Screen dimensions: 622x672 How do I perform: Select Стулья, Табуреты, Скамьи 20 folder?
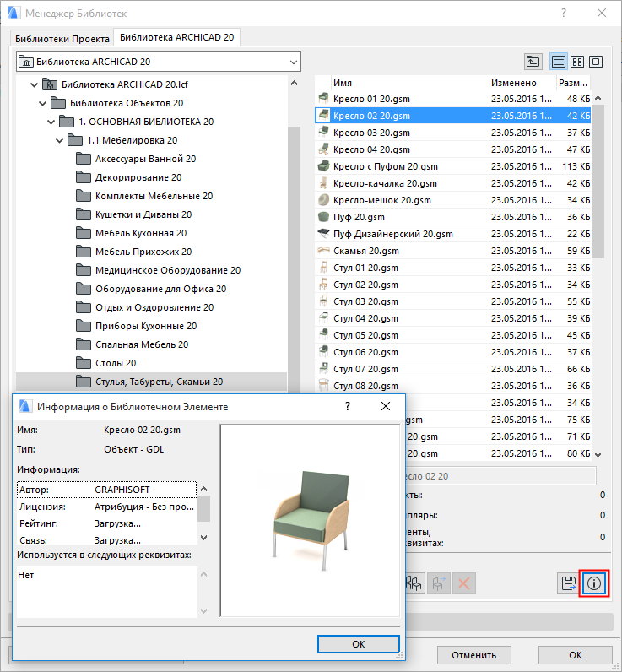151,382
